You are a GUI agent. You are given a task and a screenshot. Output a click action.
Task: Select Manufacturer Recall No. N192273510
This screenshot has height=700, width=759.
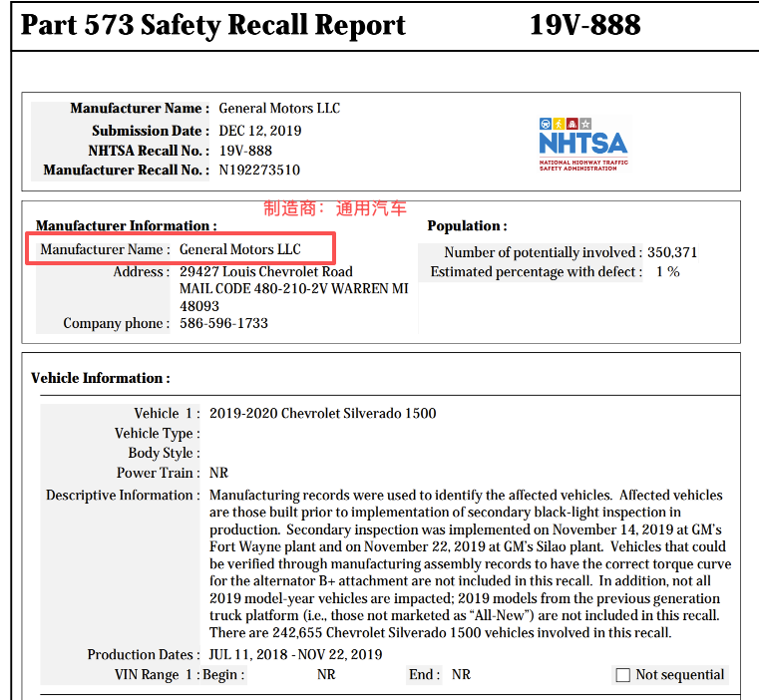tap(259, 171)
